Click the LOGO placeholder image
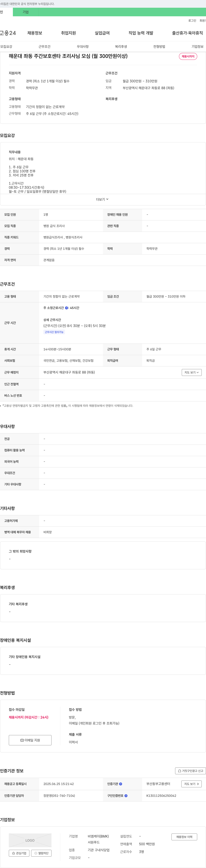The height and width of the screenshot is (868, 206). pyautogui.click(x=30, y=840)
